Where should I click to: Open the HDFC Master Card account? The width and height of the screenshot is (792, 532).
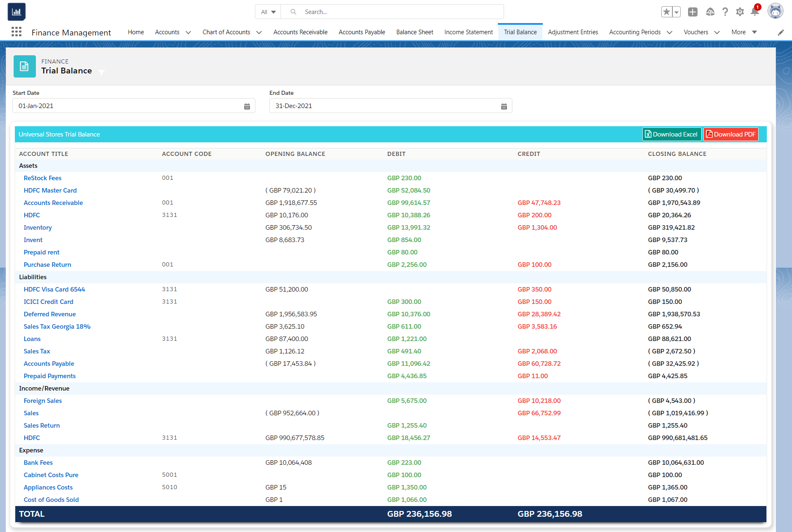[50, 191]
